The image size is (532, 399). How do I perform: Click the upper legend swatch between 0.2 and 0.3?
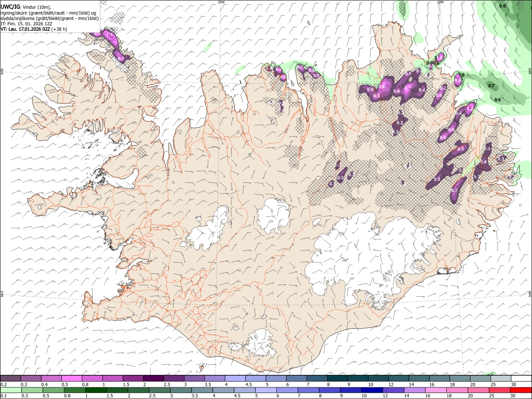tap(11, 378)
